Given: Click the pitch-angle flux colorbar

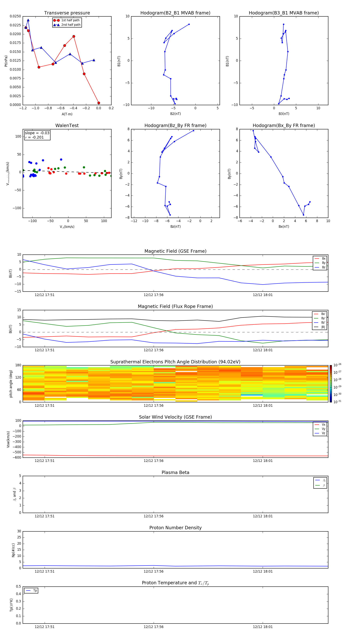Looking at the screenshot, I should 331,383.
